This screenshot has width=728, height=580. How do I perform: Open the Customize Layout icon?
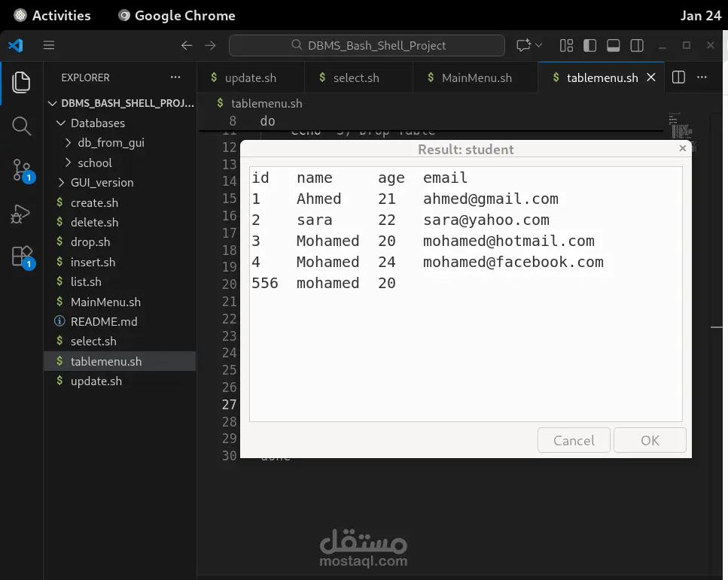566,45
